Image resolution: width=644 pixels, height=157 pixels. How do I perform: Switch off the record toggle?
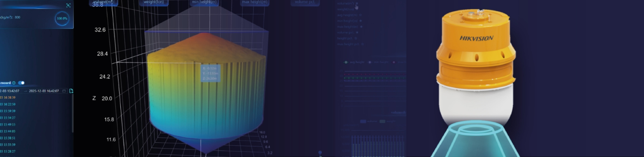pos(21,83)
